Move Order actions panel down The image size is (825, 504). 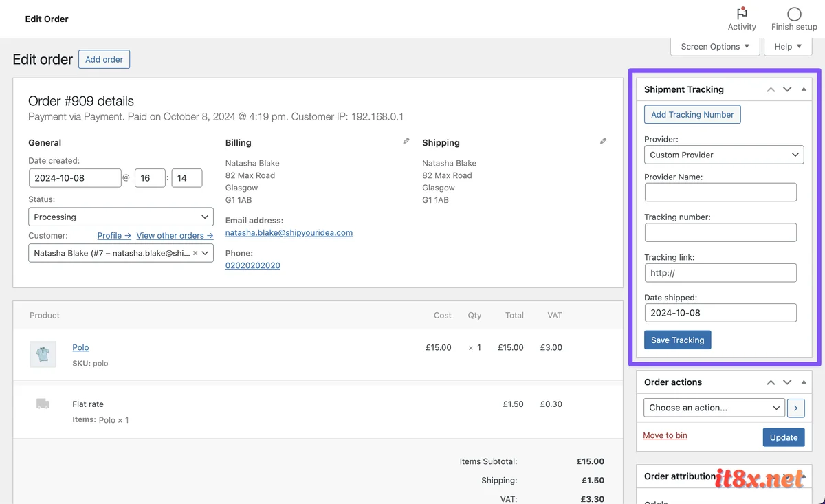[x=787, y=382]
